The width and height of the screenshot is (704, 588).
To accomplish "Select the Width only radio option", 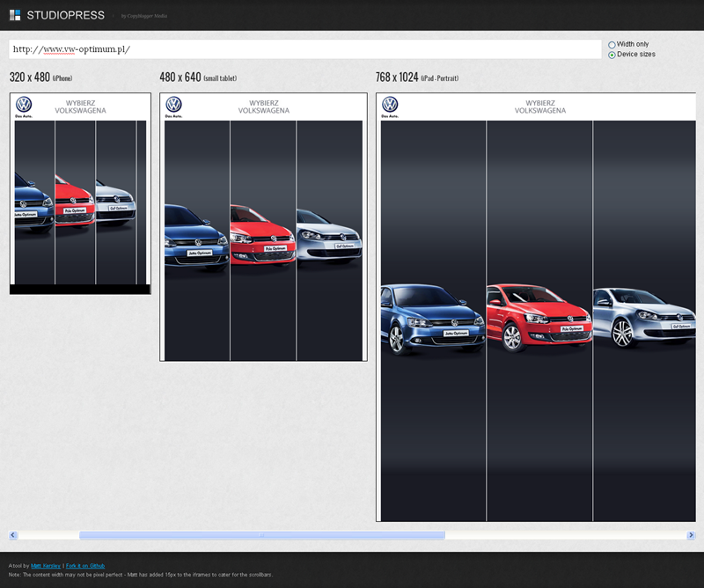I will point(612,44).
